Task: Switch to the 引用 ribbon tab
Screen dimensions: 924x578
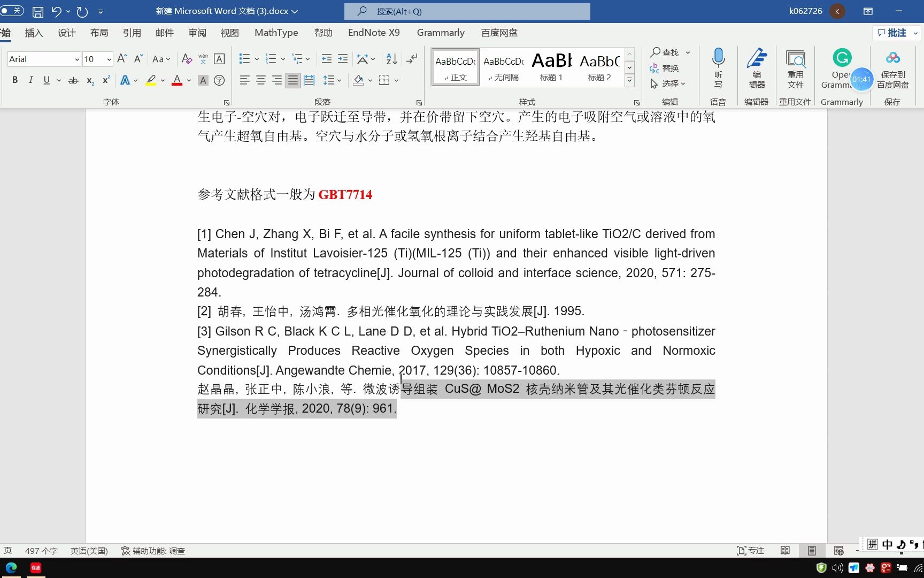Action: [132, 33]
